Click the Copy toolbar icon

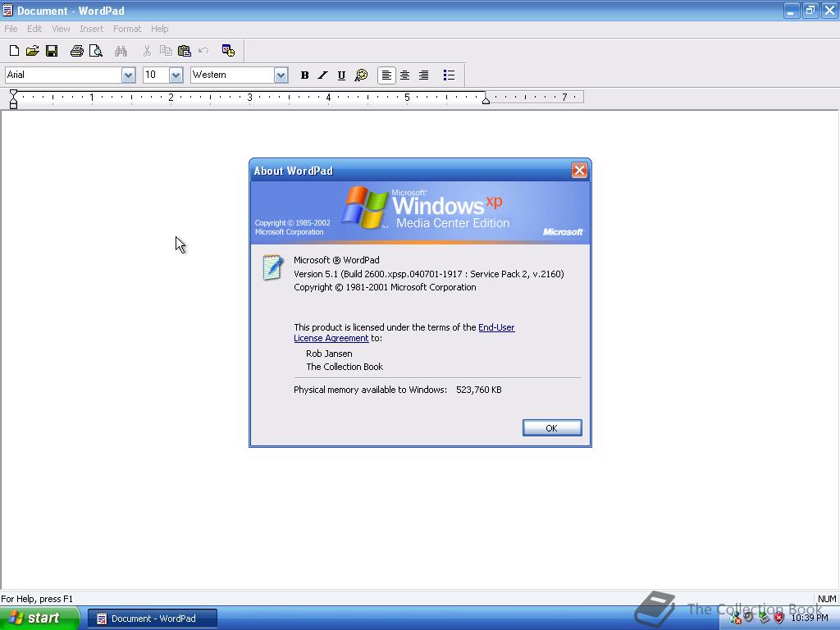[166, 51]
